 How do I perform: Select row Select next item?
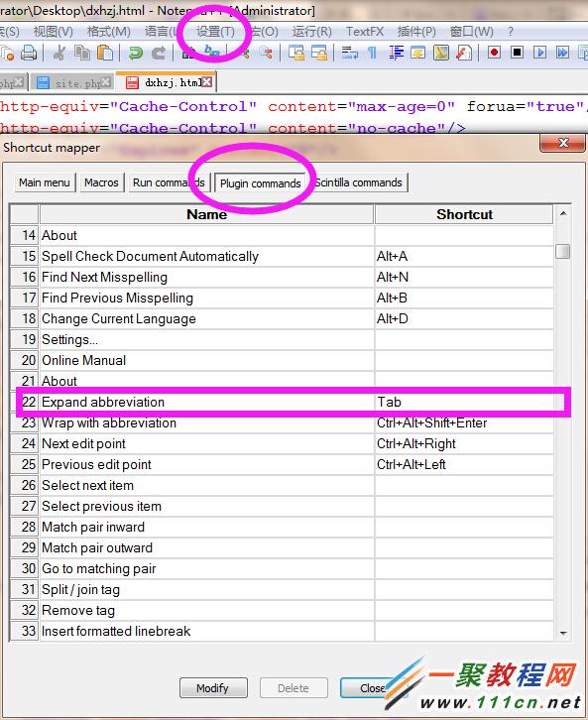tap(282, 485)
